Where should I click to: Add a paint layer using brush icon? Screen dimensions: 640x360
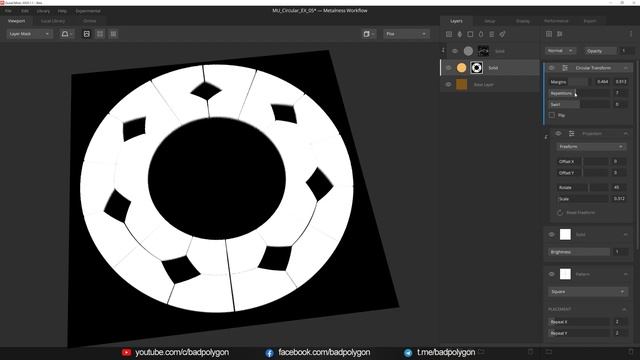coord(460,34)
